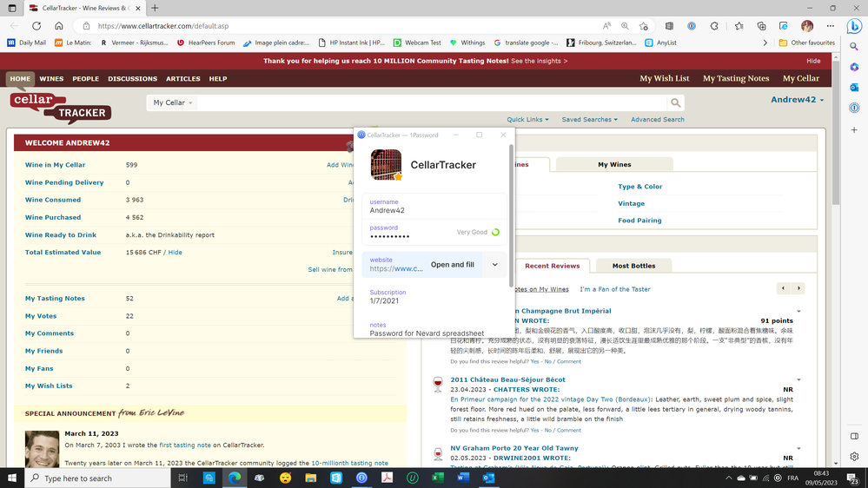Refresh the page with the reload icon

pos(36,26)
